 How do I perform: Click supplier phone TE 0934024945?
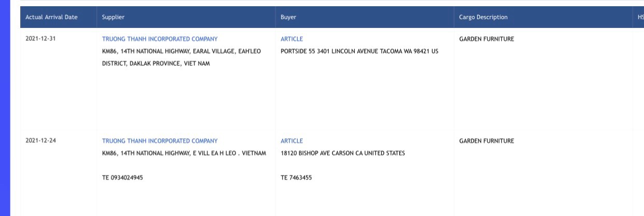click(122, 178)
